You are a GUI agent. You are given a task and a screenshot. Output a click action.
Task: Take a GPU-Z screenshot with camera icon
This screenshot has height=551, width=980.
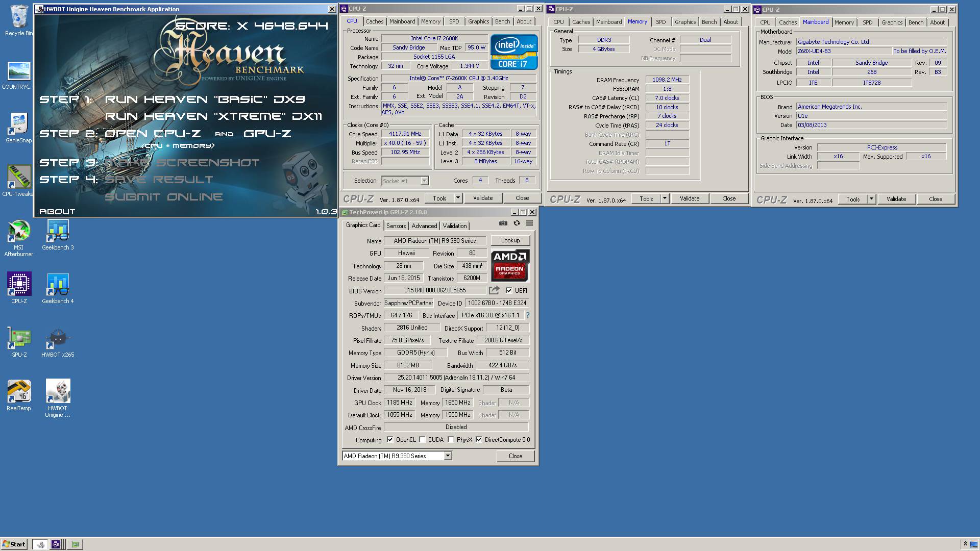click(503, 223)
